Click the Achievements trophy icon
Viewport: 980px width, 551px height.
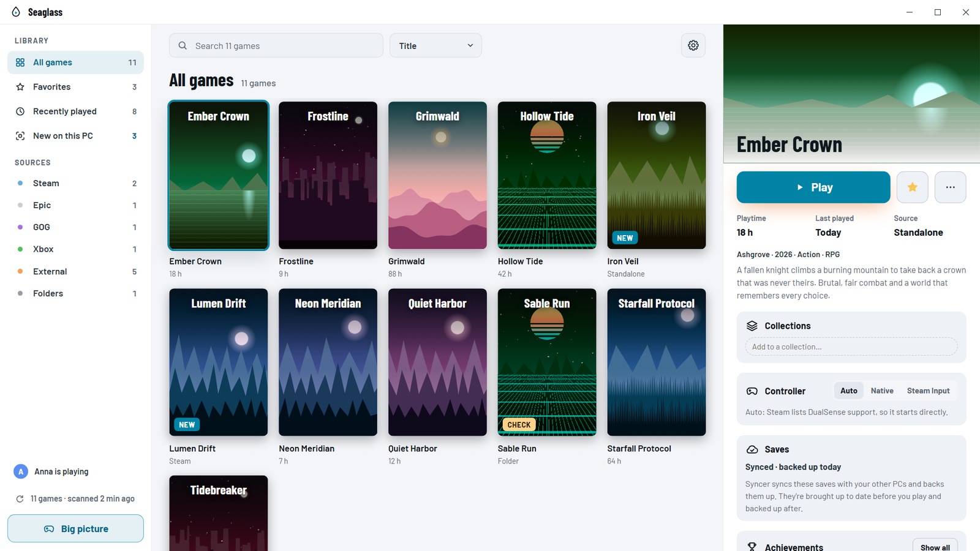pos(752,547)
